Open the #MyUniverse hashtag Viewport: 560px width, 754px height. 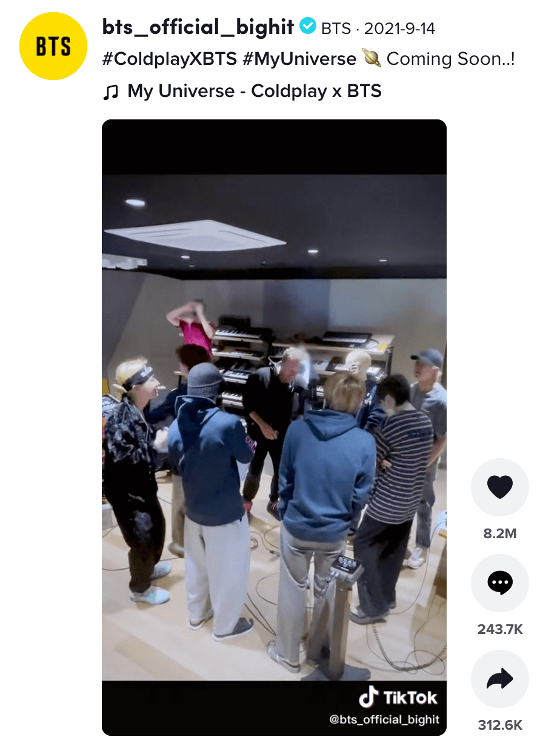296,59
